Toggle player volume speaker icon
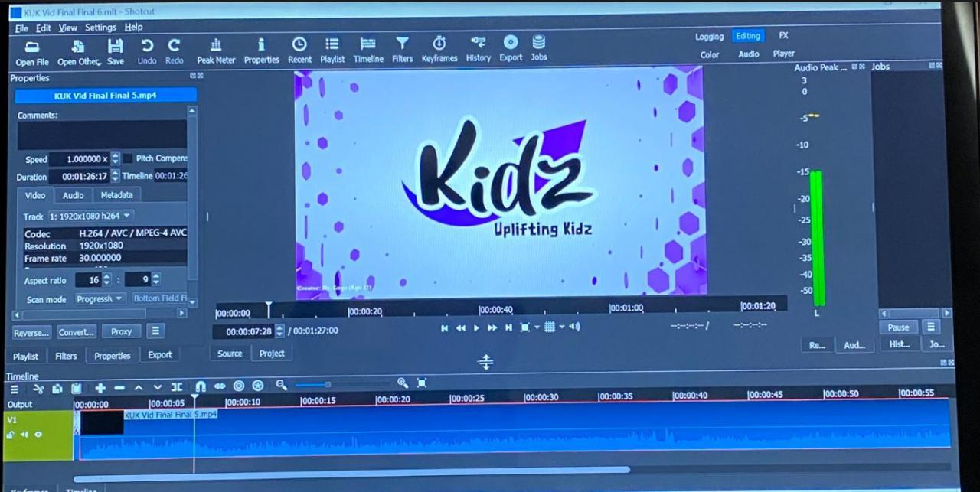980x492 pixels. point(575,327)
